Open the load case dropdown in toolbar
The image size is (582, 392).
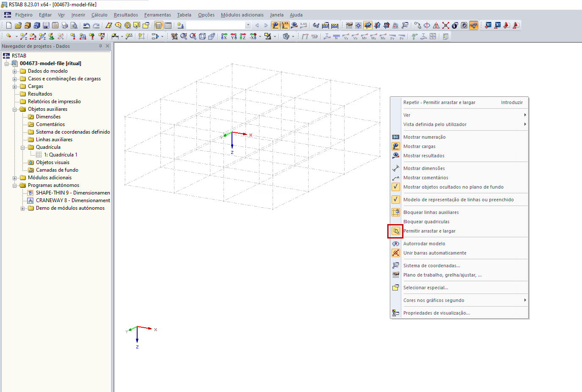click(x=248, y=25)
